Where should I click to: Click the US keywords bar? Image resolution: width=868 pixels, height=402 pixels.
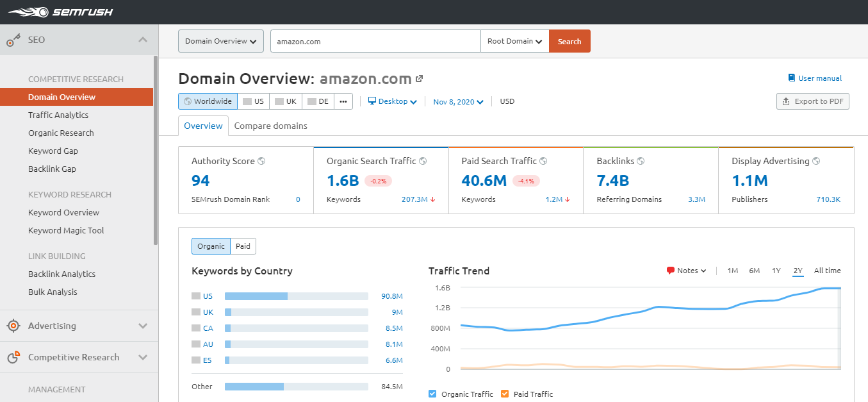pos(297,296)
